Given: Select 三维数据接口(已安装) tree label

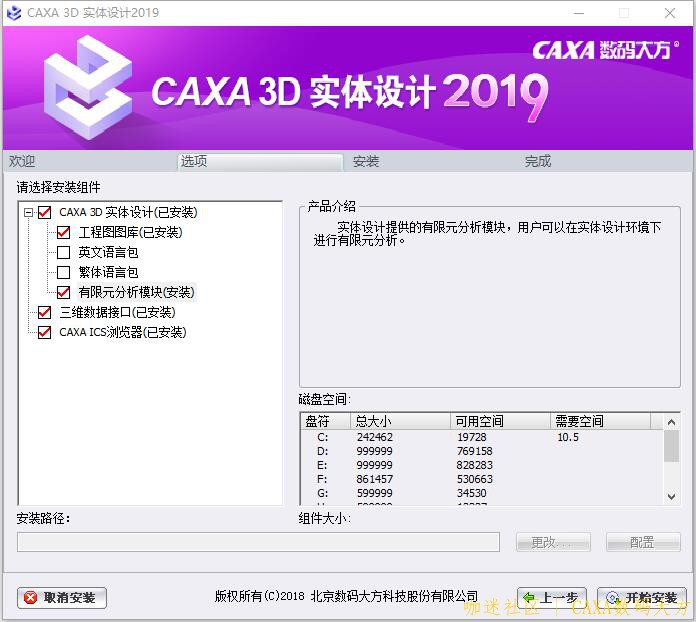Looking at the screenshot, I should (x=118, y=312).
